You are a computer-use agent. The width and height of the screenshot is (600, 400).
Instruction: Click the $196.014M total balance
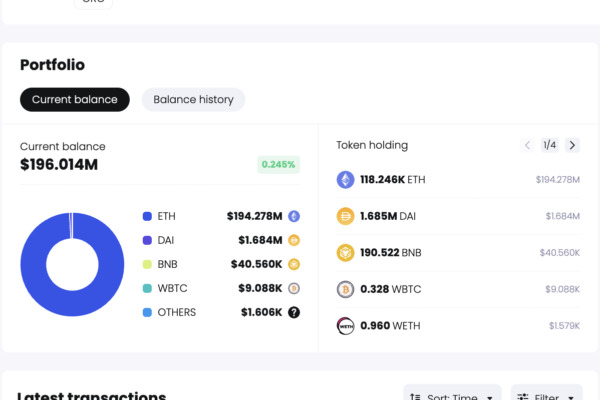pyautogui.click(x=59, y=165)
